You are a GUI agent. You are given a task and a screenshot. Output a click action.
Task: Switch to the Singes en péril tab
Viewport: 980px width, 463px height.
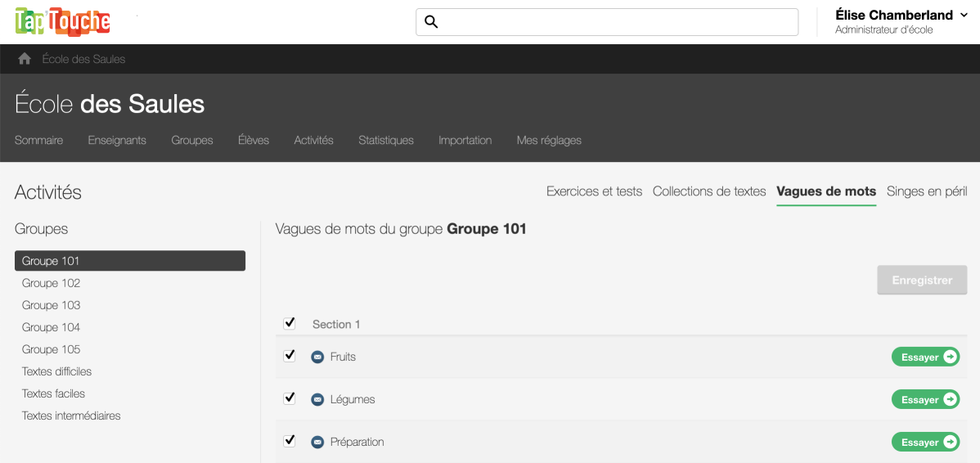click(x=927, y=191)
